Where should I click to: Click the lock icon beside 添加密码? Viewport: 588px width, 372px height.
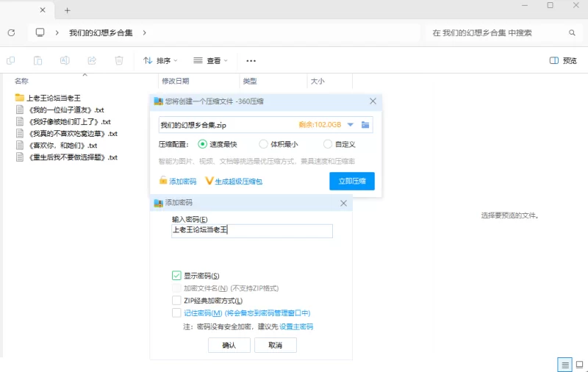162,180
